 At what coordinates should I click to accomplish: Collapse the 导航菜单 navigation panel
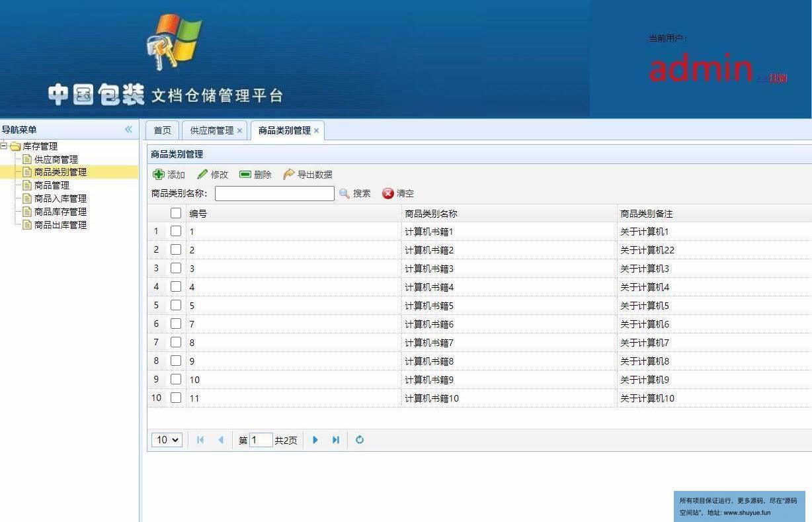coord(128,130)
